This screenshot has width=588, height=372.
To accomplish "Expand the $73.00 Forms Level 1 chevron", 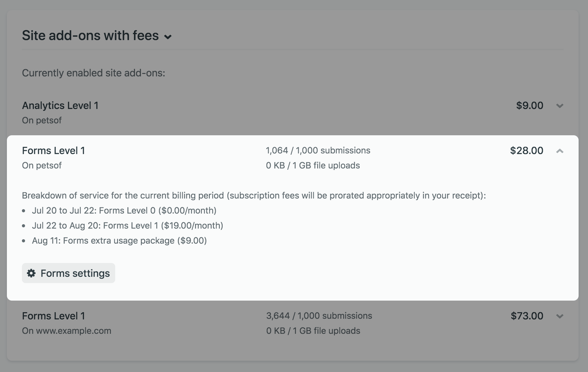I will [x=560, y=316].
